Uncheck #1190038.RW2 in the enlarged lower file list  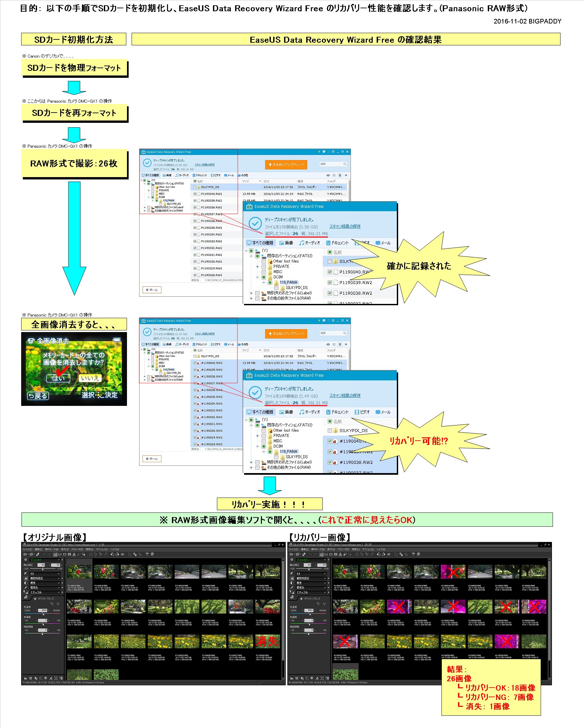(330, 462)
